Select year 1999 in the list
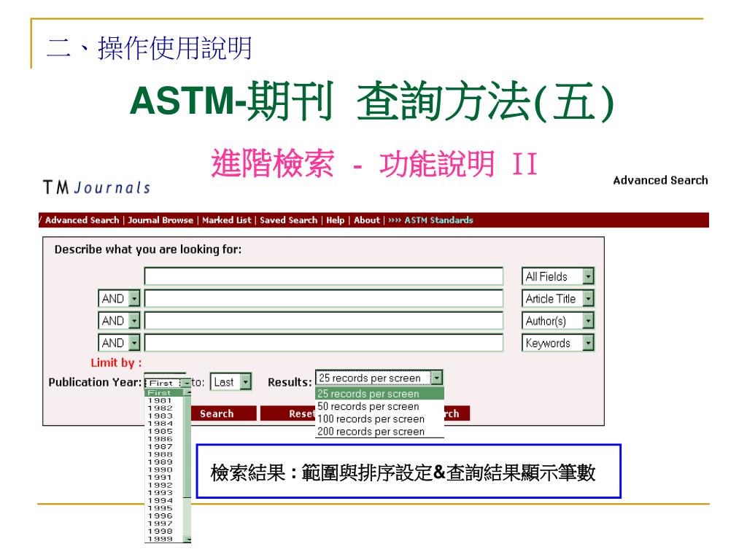747x560 pixels. tap(164, 539)
